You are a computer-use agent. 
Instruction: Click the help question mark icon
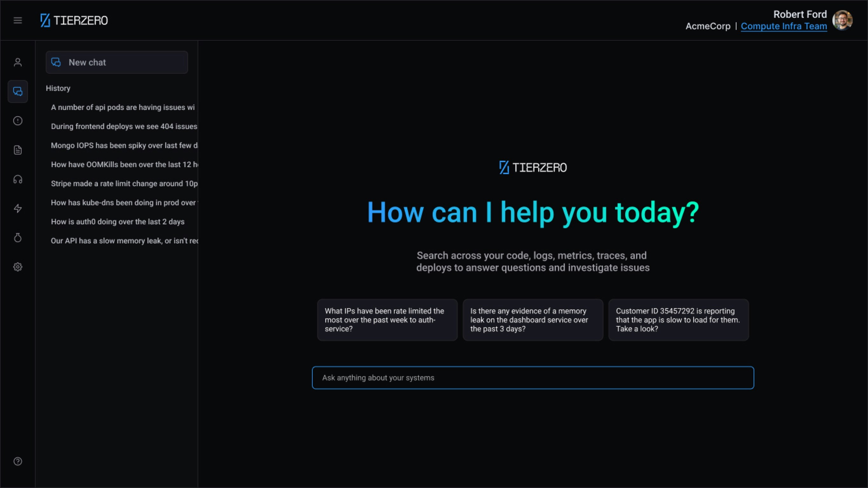[x=17, y=461]
